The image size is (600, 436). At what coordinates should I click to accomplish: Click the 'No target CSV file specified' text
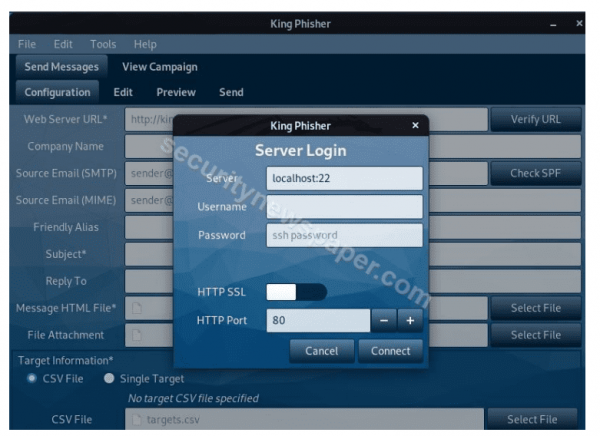tap(193, 398)
